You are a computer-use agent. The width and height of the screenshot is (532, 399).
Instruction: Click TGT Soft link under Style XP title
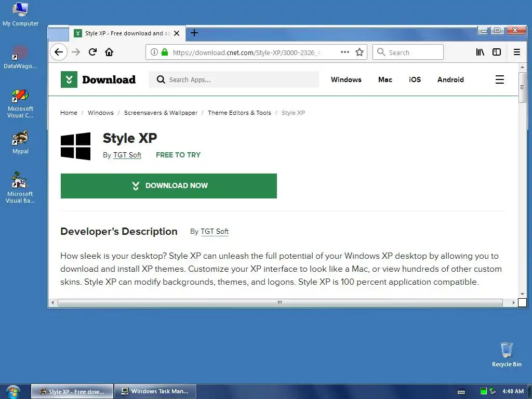[127, 155]
